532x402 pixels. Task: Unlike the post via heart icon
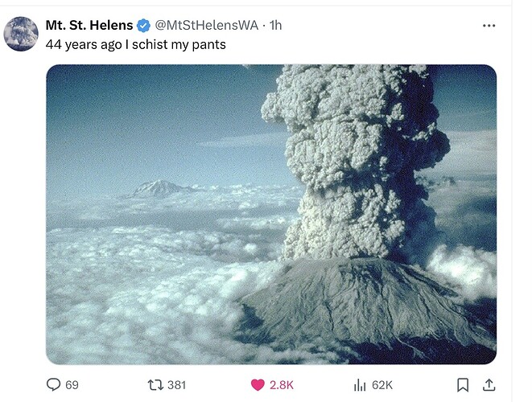(258, 385)
